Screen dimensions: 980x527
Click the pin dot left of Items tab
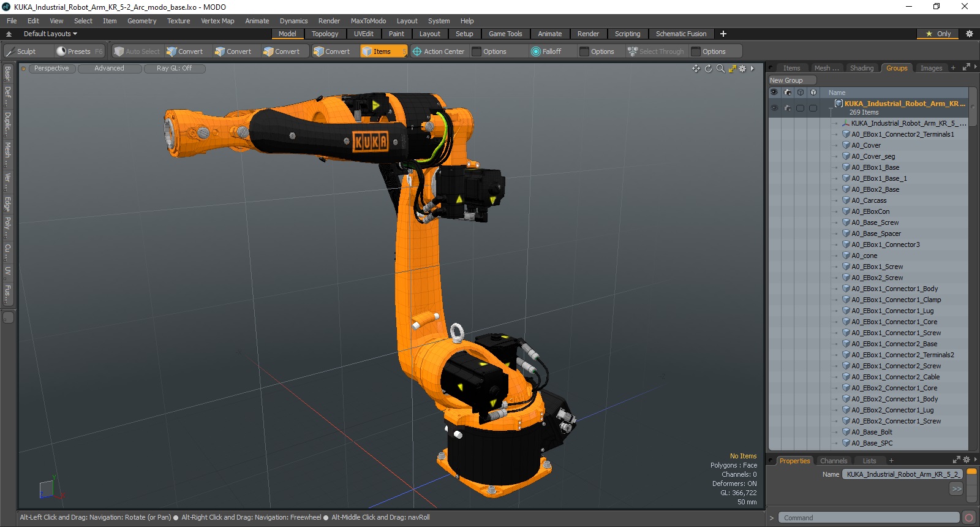click(x=771, y=68)
